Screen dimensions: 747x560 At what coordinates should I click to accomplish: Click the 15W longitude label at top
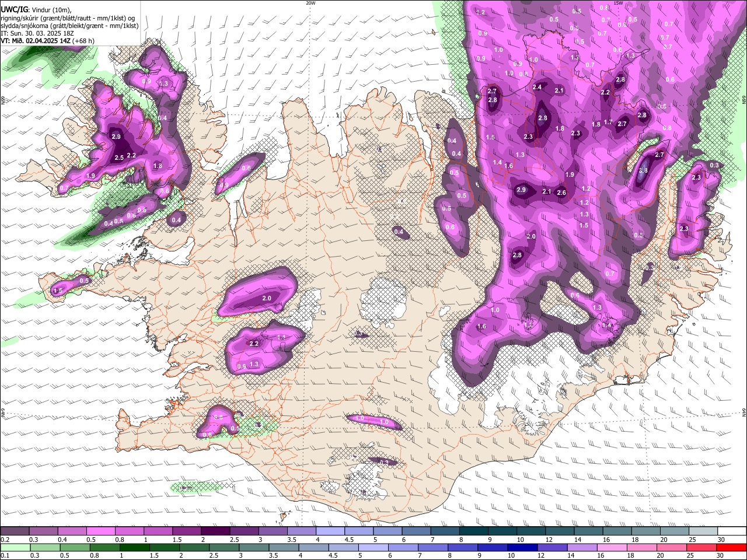point(618,3)
